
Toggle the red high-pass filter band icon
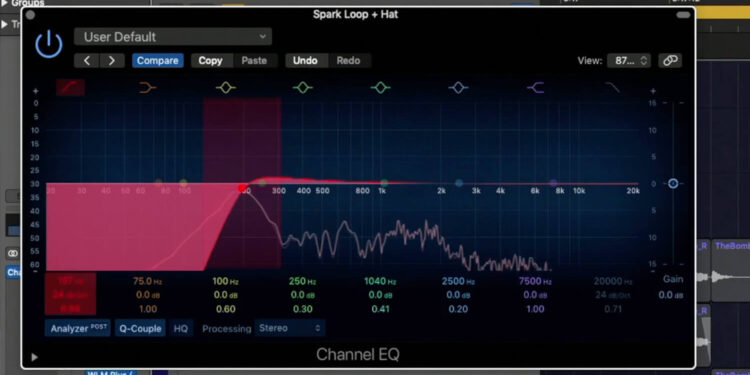[70, 88]
